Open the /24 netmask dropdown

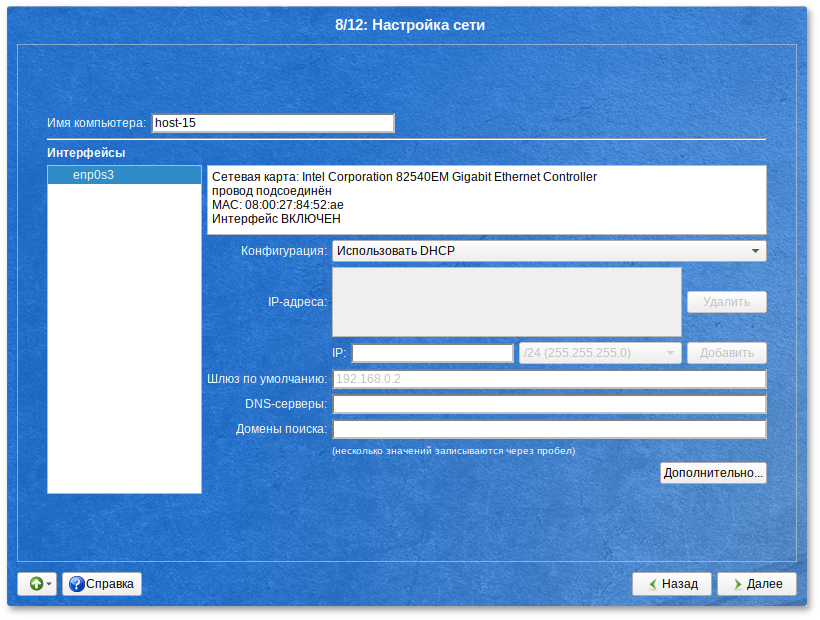(x=600, y=353)
